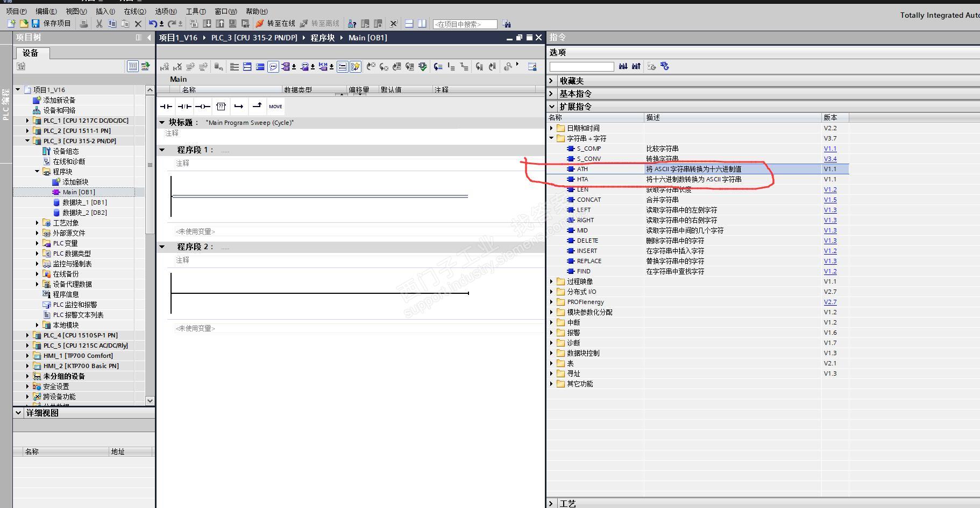Click the blue update instruction versions icon

point(665,66)
